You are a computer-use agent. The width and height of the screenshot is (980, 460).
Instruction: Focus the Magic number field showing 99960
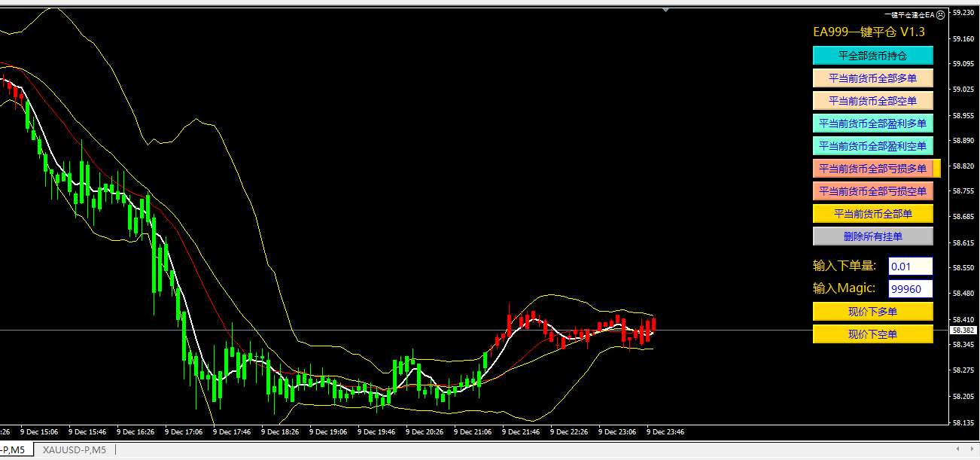pos(911,289)
